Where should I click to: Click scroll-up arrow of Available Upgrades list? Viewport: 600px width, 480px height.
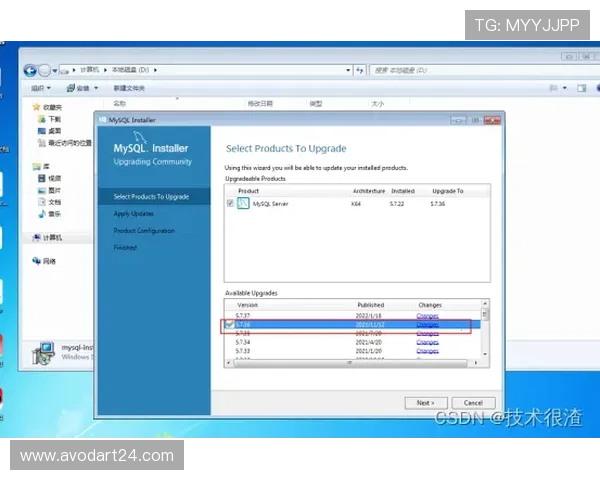[x=485, y=304]
